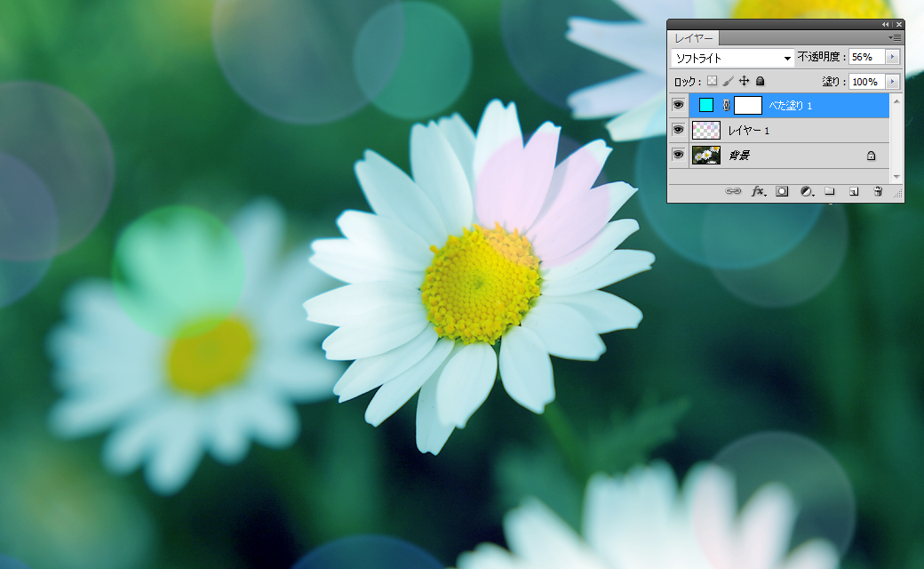Toggle lock image pixels brush icon
The height and width of the screenshot is (569, 924).
click(728, 81)
